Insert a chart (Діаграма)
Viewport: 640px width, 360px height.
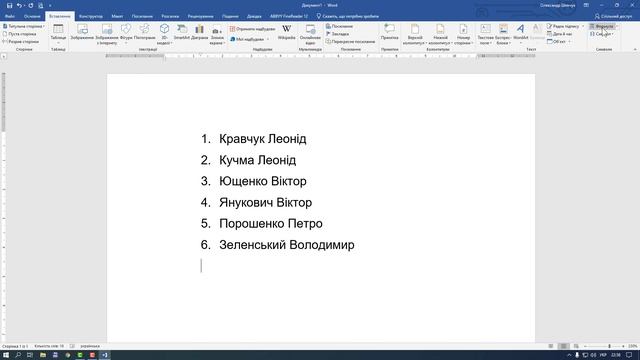pos(200,32)
